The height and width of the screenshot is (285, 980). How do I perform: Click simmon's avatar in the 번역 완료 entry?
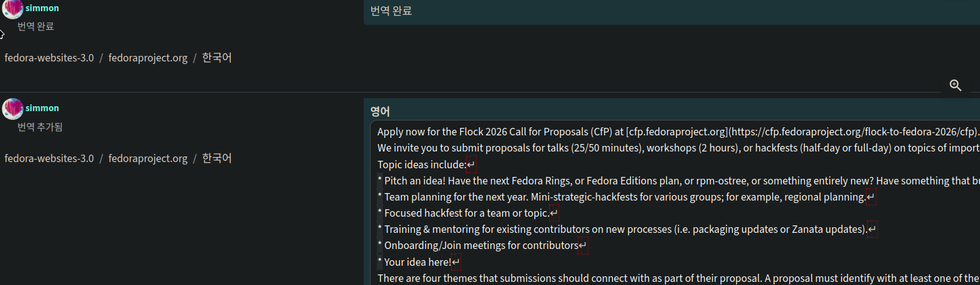[12, 9]
